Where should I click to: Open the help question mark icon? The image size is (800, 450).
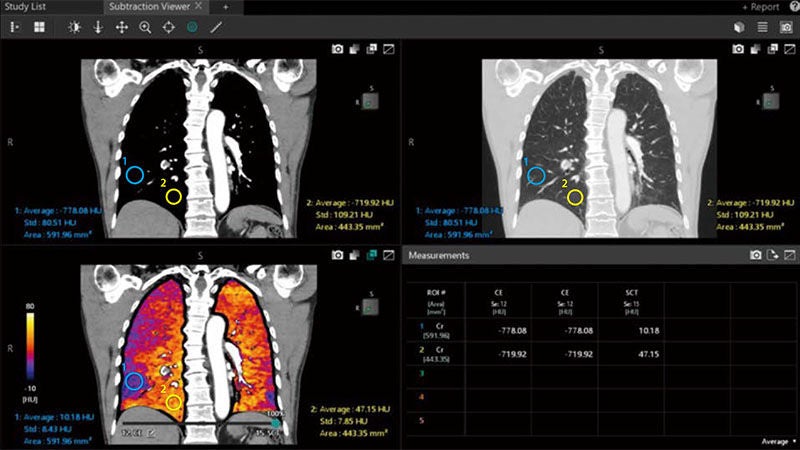795,7
